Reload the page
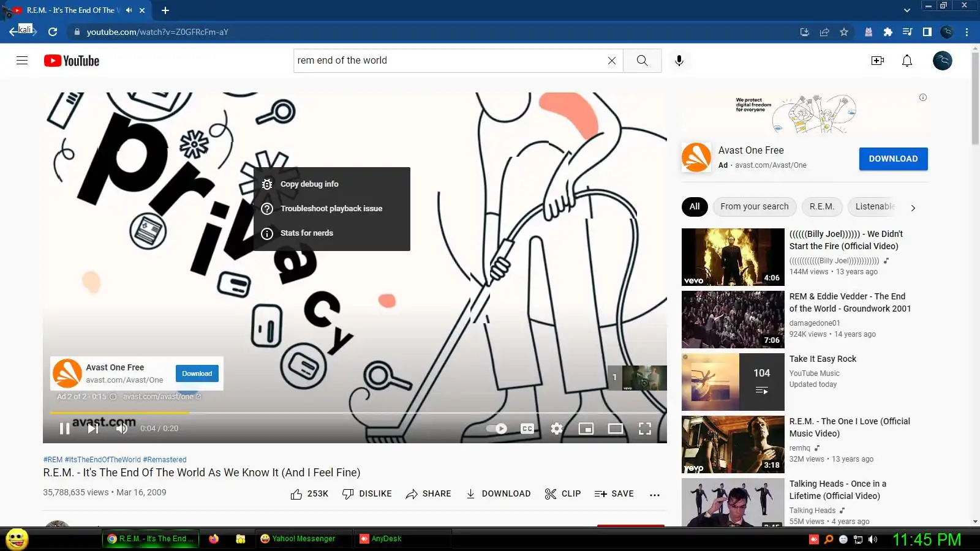This screenshot has width=980, height=551. pos(53,32)
